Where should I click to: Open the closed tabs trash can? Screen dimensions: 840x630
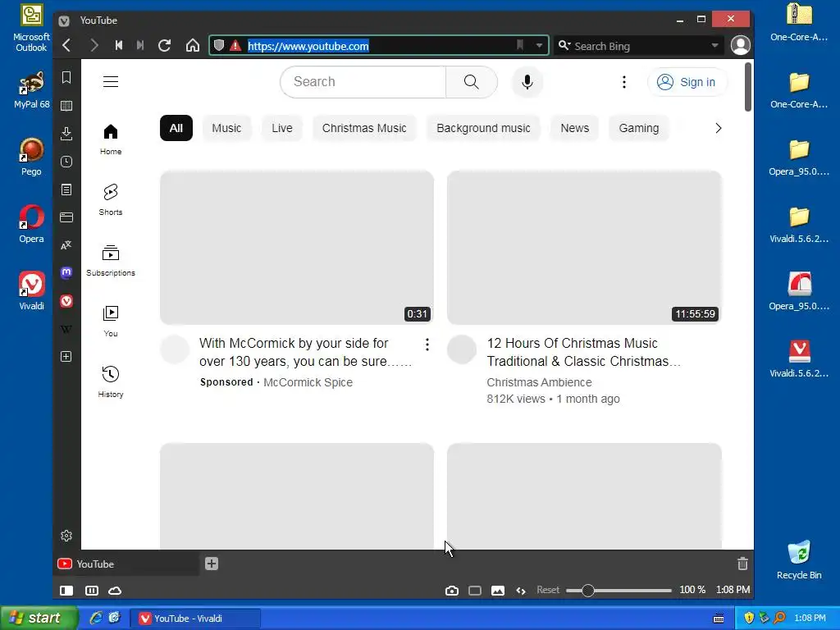tap(742, 564)
